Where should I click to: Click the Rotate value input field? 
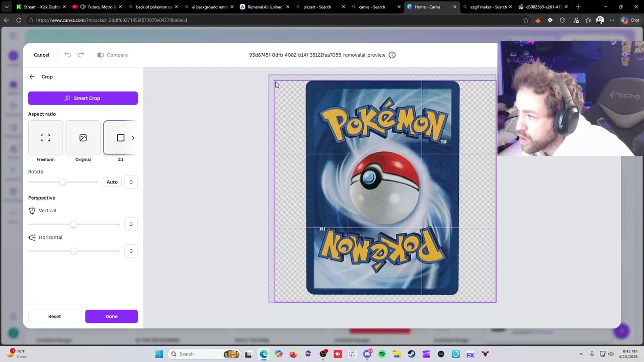[131, 182]
